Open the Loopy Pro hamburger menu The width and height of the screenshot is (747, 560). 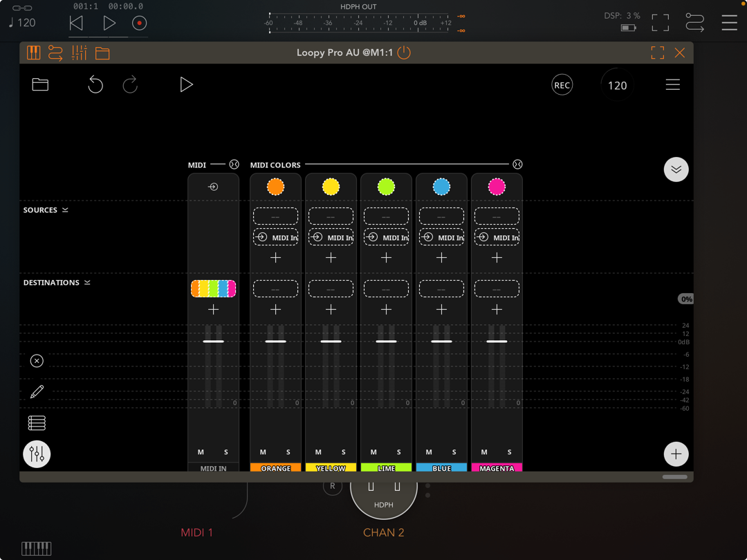(673, 85)
